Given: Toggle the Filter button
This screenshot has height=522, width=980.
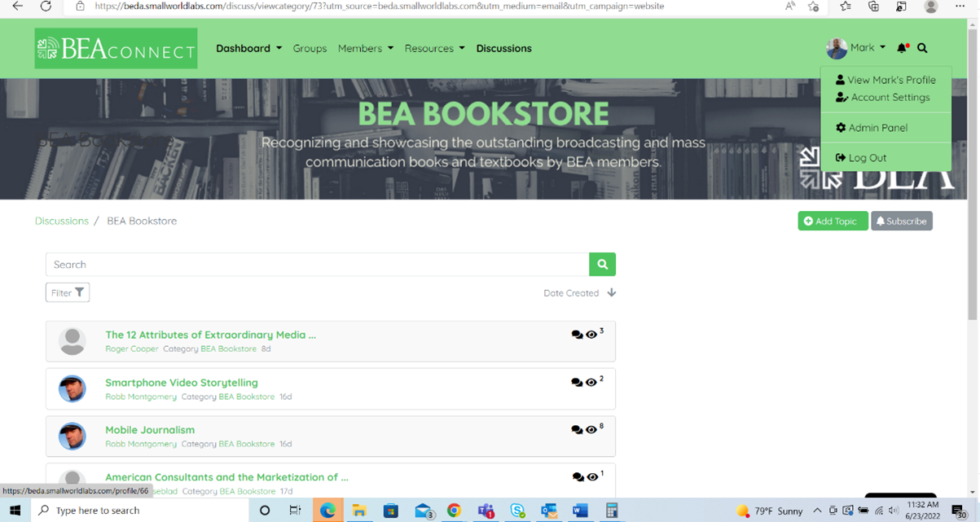Looking at the screenshot, I should click(68, 292).
